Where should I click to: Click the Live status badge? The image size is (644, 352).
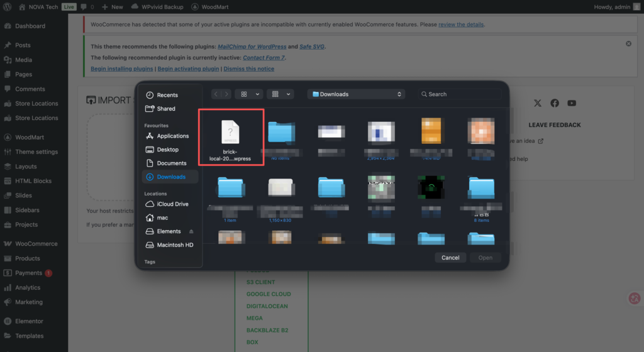[x=69, y=6]
